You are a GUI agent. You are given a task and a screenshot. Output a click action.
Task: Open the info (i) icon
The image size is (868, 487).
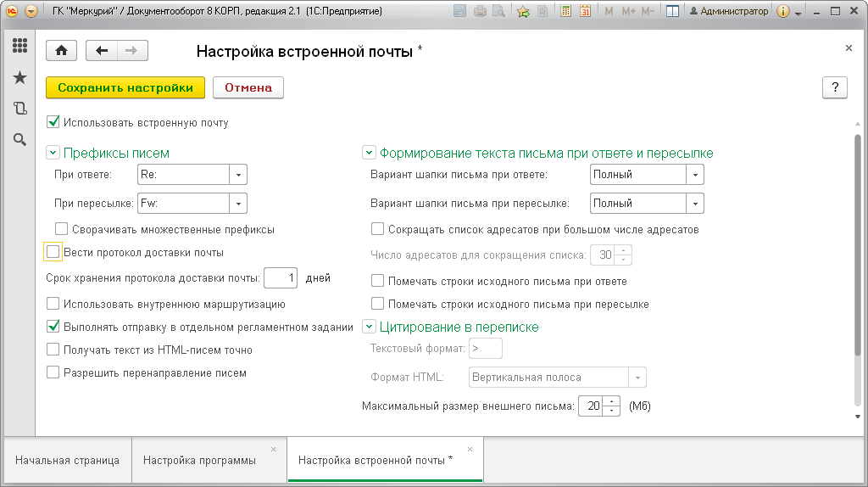point(782,11)
